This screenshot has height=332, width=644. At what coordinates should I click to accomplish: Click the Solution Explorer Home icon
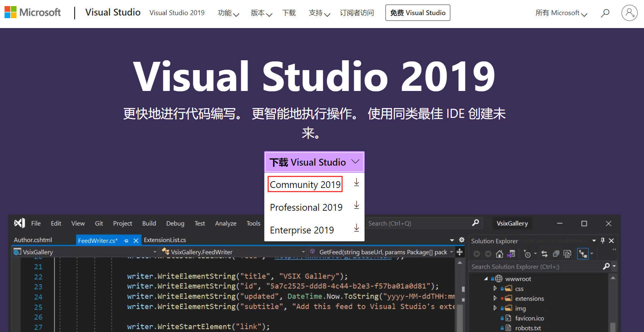coord(500,254)
